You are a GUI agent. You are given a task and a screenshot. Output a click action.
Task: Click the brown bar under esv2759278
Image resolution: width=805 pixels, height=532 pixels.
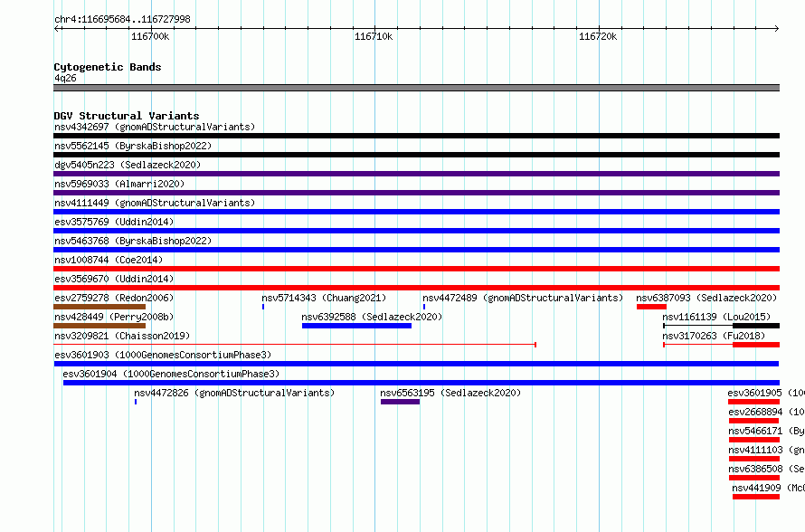(x=99, y=307)
